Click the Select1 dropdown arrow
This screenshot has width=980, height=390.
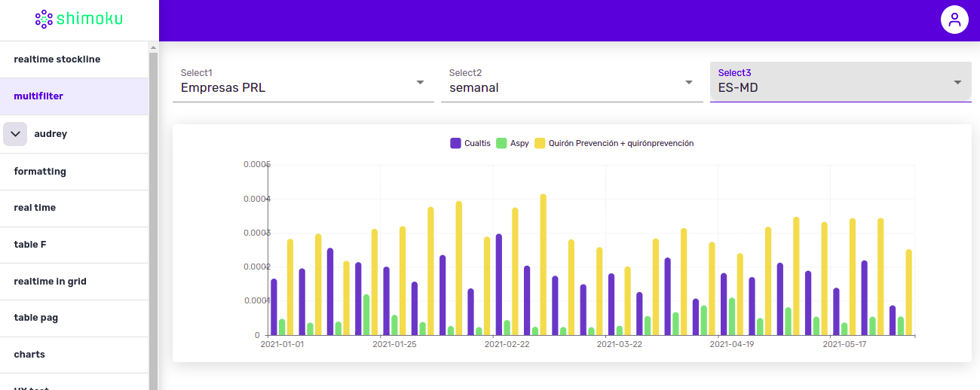point(420,82)
